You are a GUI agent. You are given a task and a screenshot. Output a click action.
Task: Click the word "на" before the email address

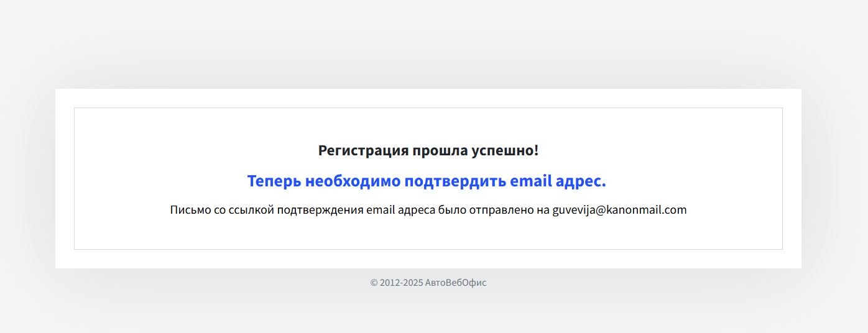tap(543, 210)
